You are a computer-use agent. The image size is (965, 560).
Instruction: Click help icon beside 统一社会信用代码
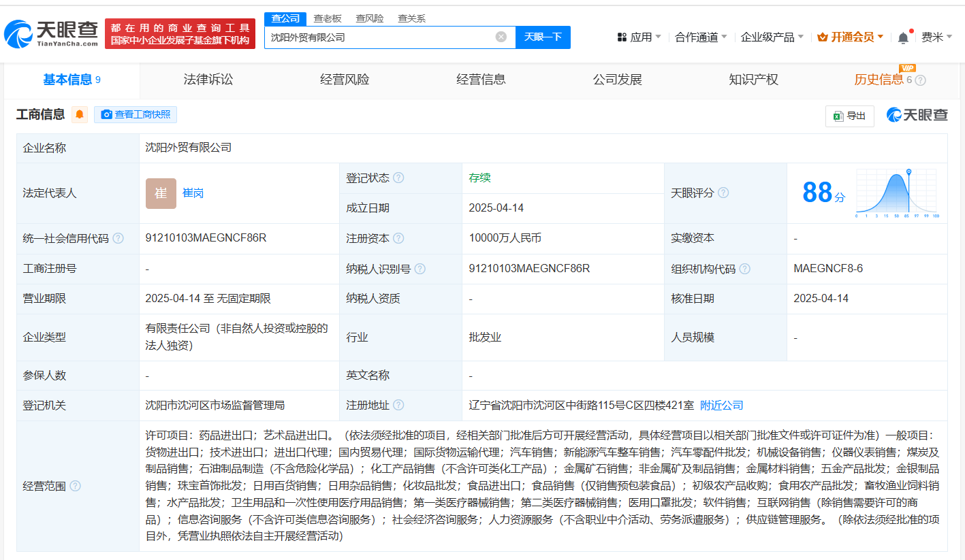[118, 238]
